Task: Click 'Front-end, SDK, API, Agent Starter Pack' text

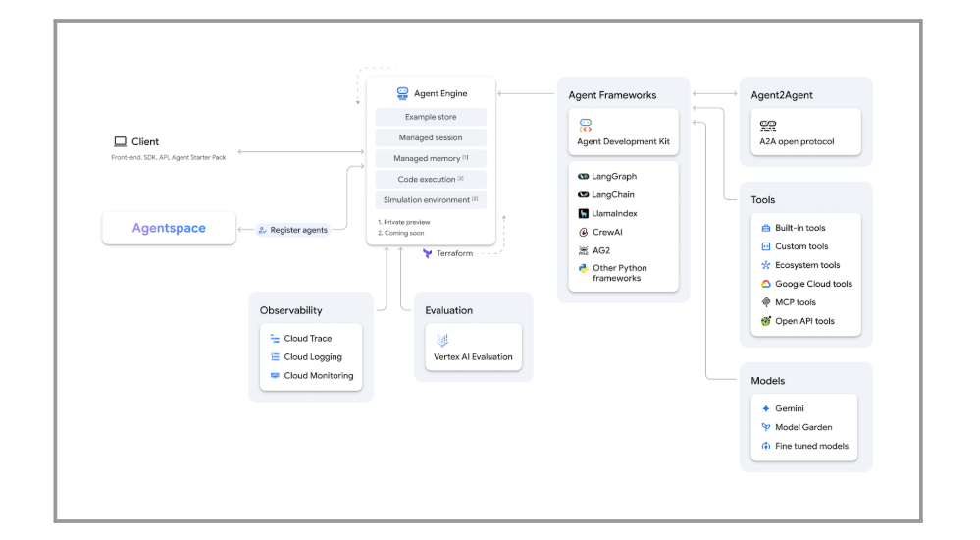Action: 169,158
